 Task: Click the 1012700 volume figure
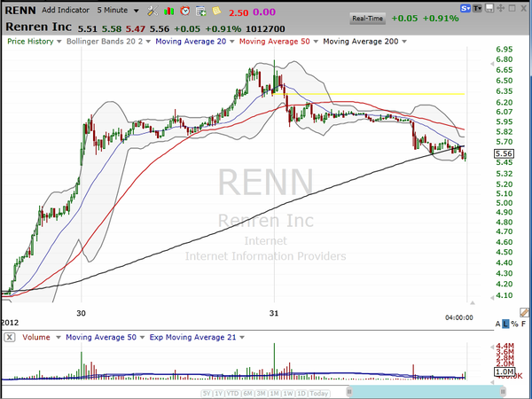265,29
